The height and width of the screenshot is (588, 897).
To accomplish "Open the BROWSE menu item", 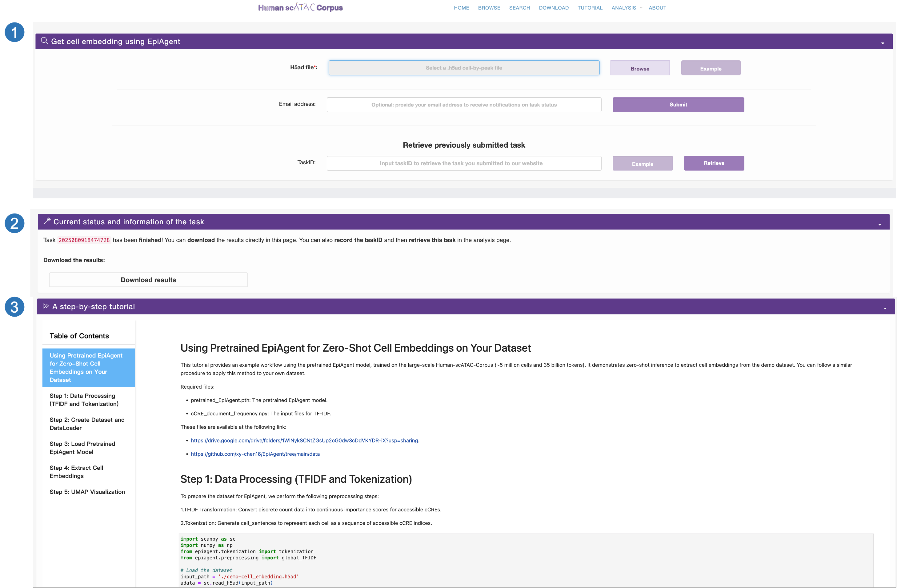I will (489, 8).
